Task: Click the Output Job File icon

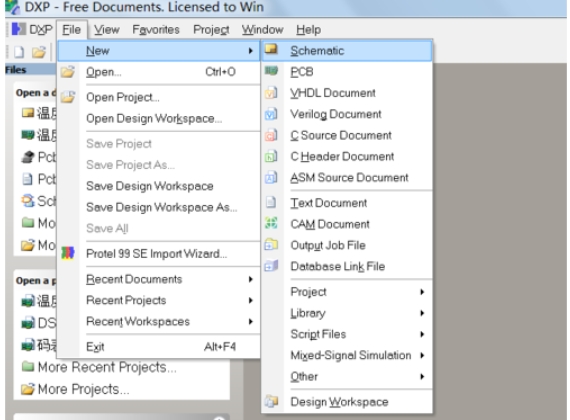Action: [x=271, y=244]
